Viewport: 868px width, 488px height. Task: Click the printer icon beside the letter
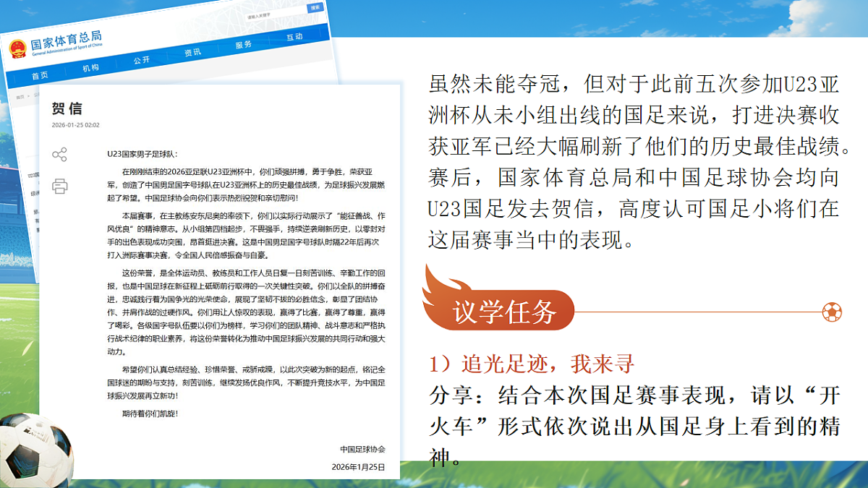[x=59, y=186]
